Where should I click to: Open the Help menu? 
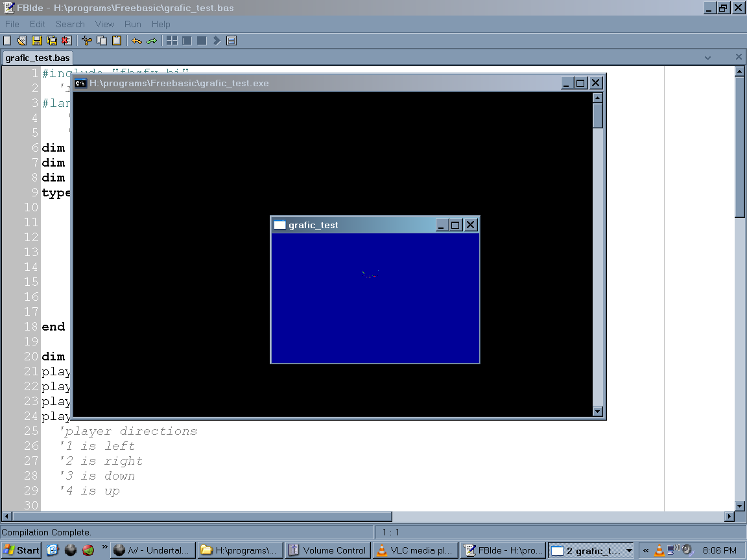point(161,24)
